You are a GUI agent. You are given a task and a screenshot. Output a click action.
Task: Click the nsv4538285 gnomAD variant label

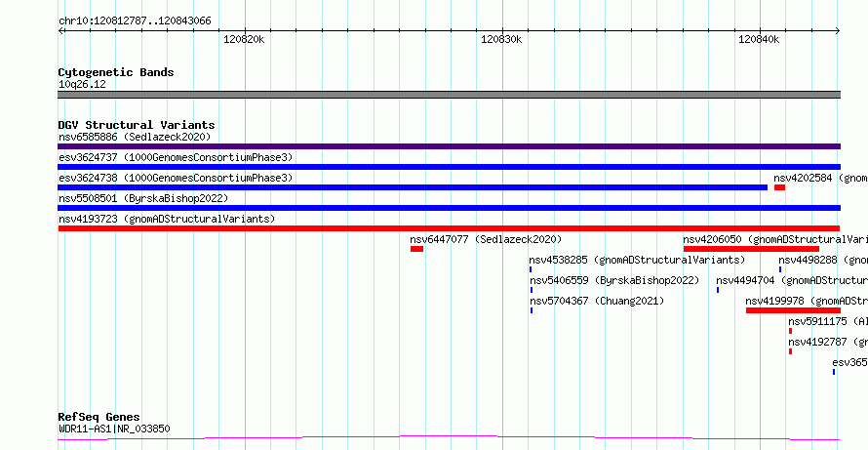click(637, 260)
